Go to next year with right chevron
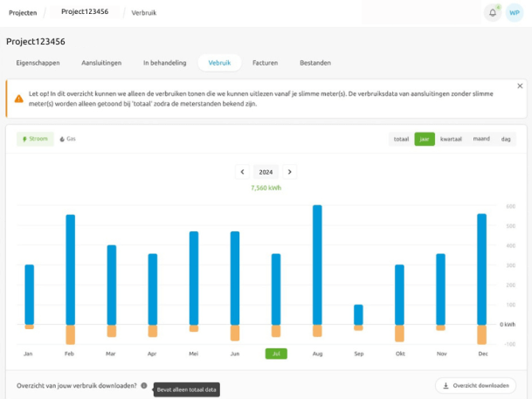The width and height of the screenshot is (532, 399). pos(290,172)
